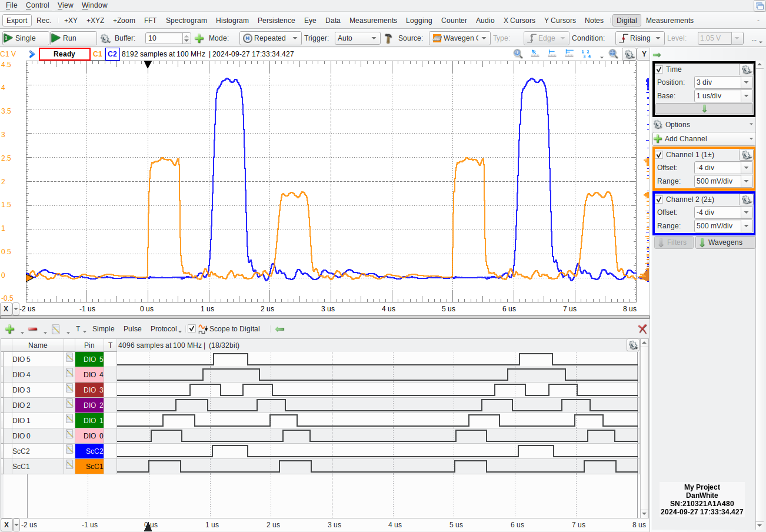Open Time Base 1 us/div dropdown
Image resolution: width=766 pixels, height=532 pixels.
[747, 96]
